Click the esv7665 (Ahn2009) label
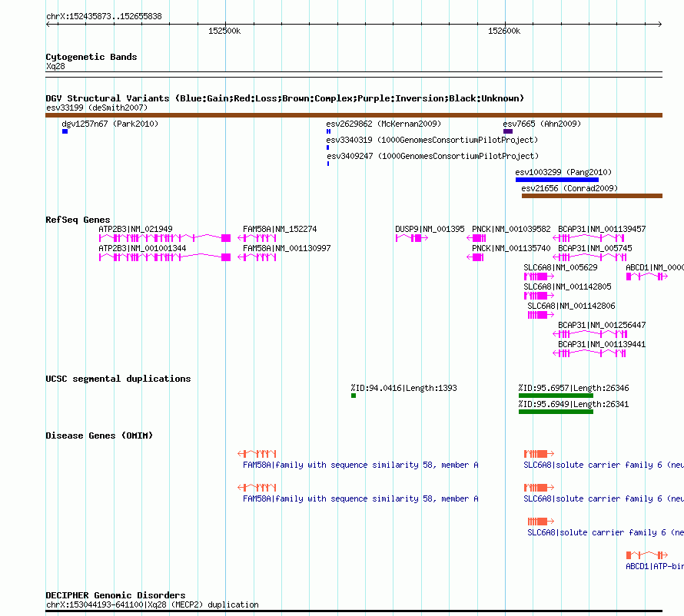684x616 pixels. (542, 124)
